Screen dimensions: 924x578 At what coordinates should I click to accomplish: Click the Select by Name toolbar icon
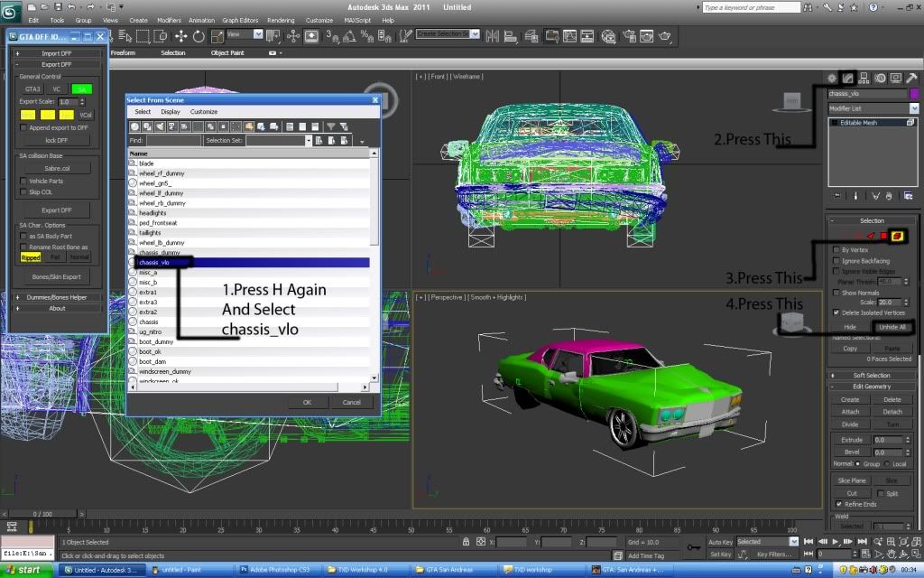(125, 36)
